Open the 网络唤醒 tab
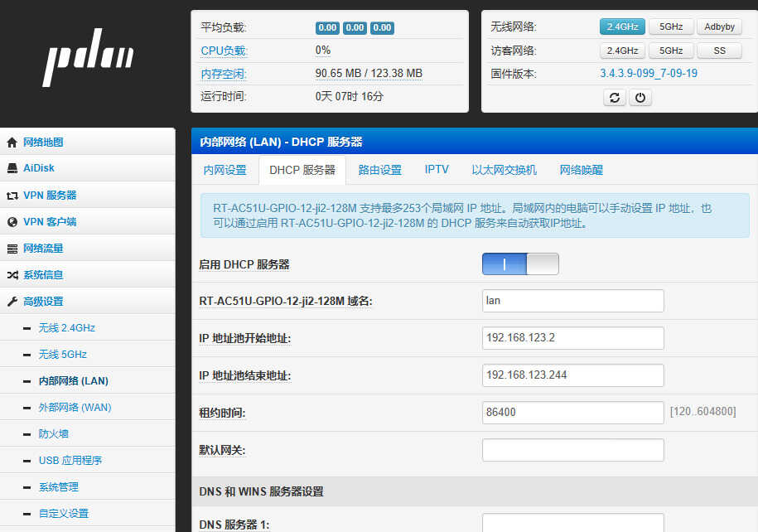Screen dimensions: 758x532 [581, 170]
